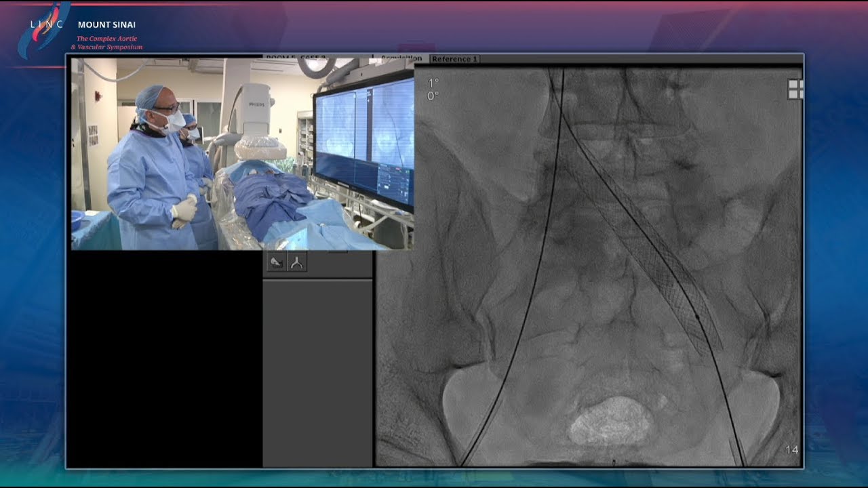
Task: Click the C-arm positioning icon
Action: 276,263
